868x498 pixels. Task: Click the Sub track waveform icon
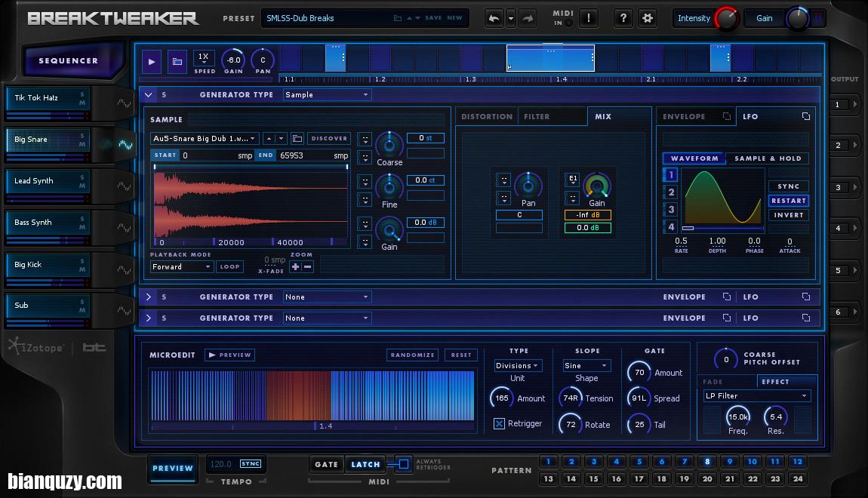pyautogui.click(x=124, y=311)
